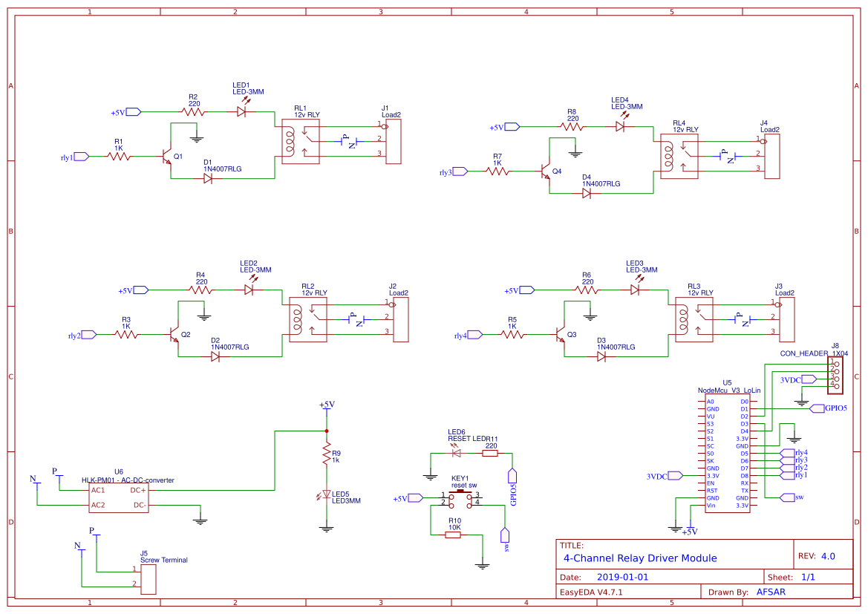Image resolution: width=868 pixels, height=614 pixels.
Task: Select the date 2019-01-01 field
Action: point(622,577)
